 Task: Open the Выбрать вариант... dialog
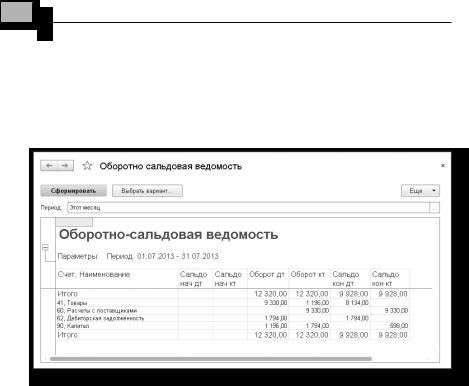[x=147, y=191]
